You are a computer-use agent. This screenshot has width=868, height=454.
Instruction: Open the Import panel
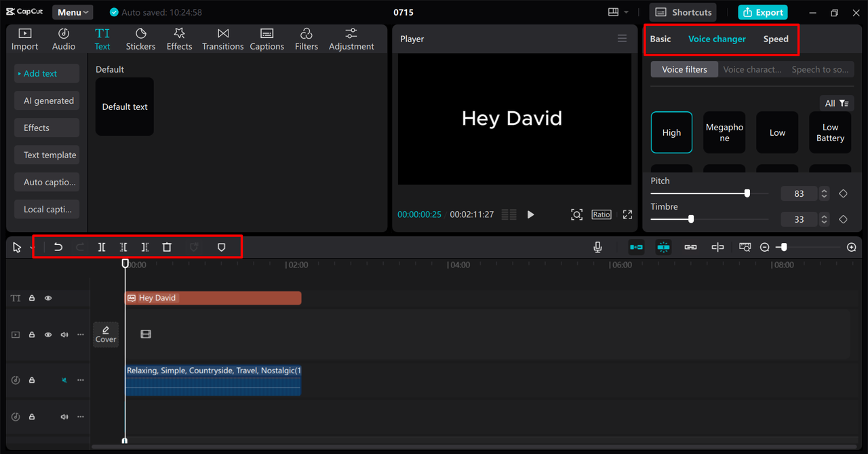point(25,39)
